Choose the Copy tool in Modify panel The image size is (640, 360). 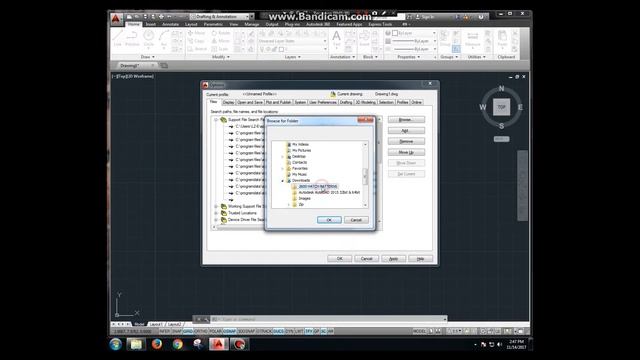click(196, 41)
